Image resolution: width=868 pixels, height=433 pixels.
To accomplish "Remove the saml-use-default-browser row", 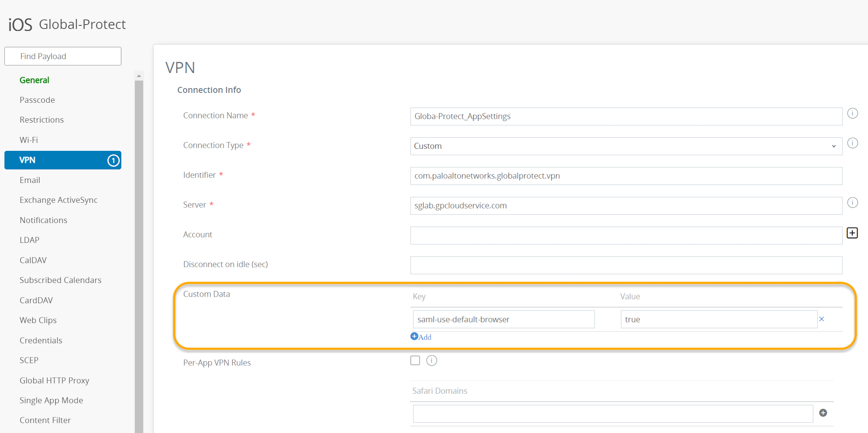I will 821,319.
